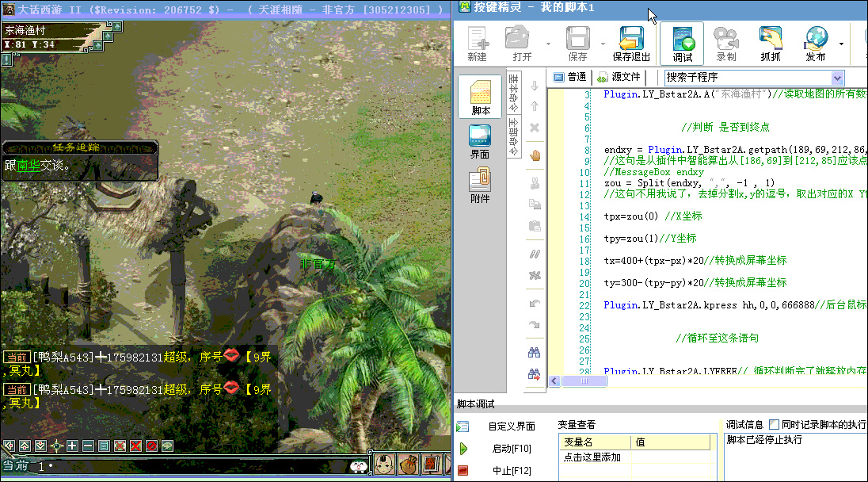Click the redo arrow icon
868x482 pixels.
point(535,325)
